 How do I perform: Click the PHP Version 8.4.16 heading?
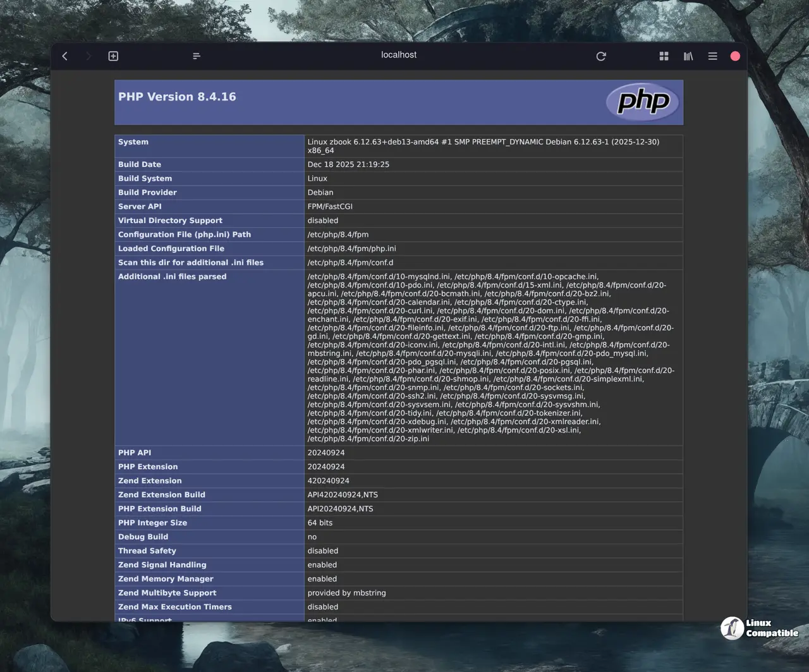tap(177, 97)
